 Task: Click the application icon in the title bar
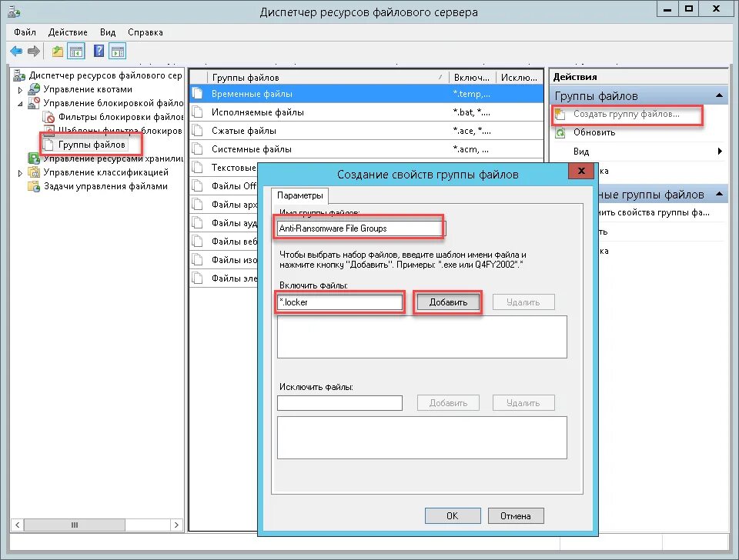point(14,12)
